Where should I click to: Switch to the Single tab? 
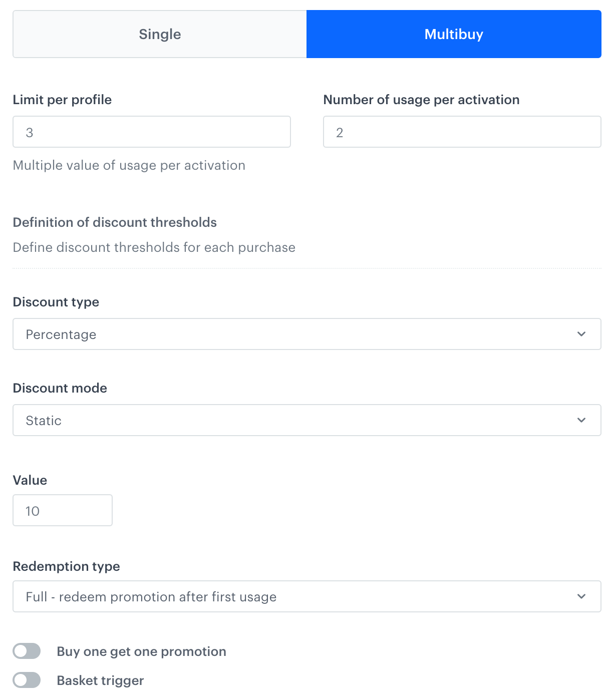159,34
